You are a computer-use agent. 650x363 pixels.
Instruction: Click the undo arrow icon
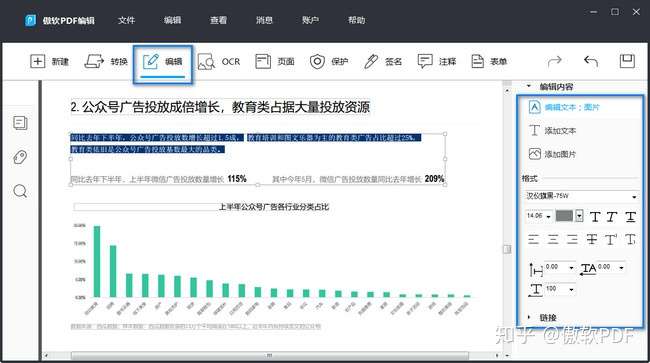(591, 61)
